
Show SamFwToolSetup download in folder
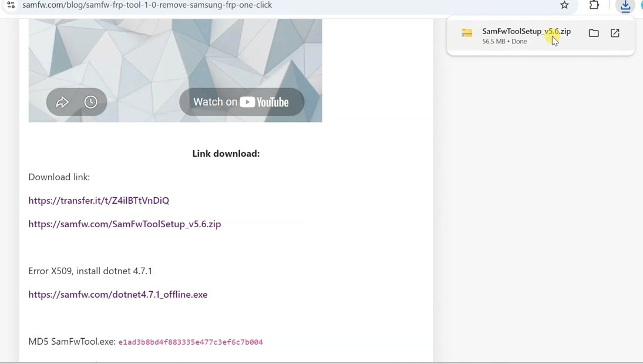tap(594, 33)
